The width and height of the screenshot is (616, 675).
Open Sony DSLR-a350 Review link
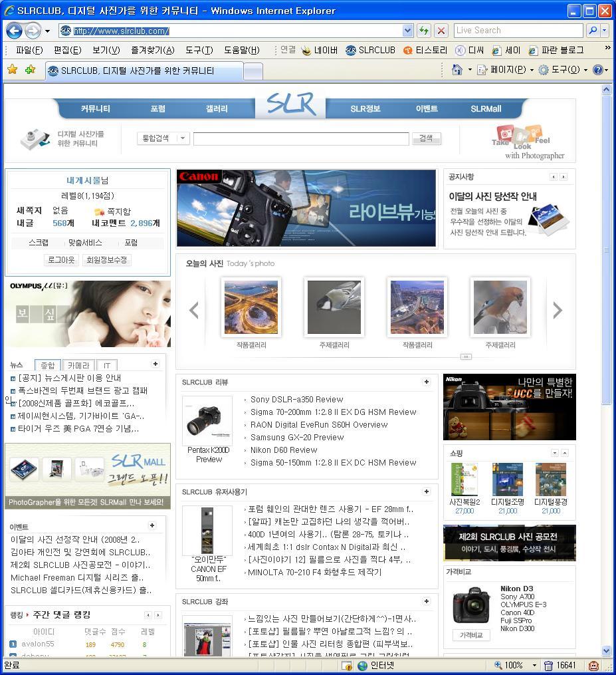297,400
